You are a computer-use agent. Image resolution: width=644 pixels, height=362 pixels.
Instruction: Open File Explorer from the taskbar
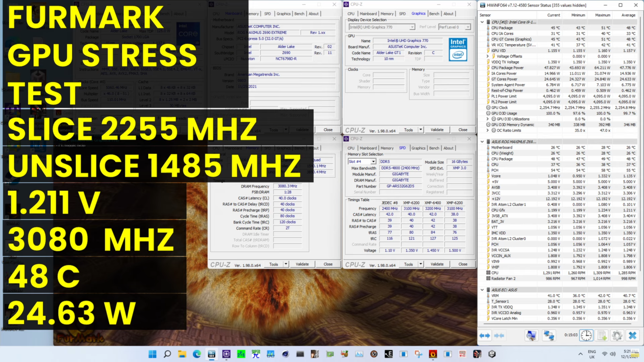(x=182, y=354)
